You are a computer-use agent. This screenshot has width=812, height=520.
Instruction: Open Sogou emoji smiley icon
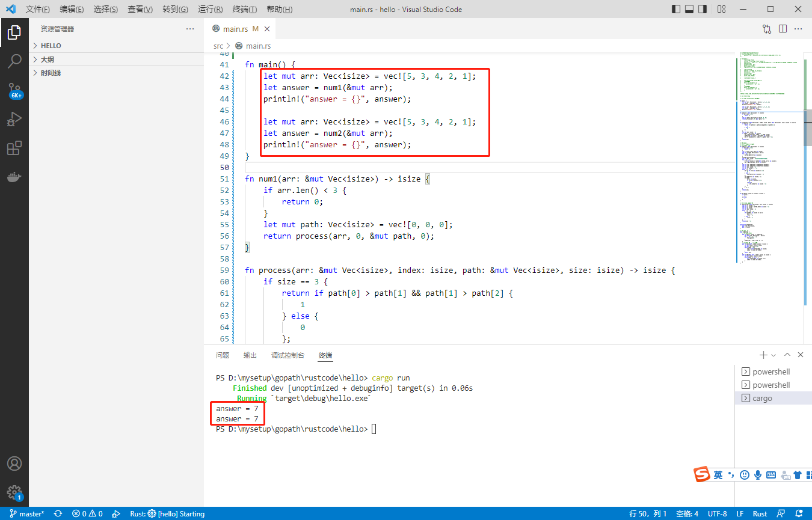pyautogui.click(x=745, y=475)
